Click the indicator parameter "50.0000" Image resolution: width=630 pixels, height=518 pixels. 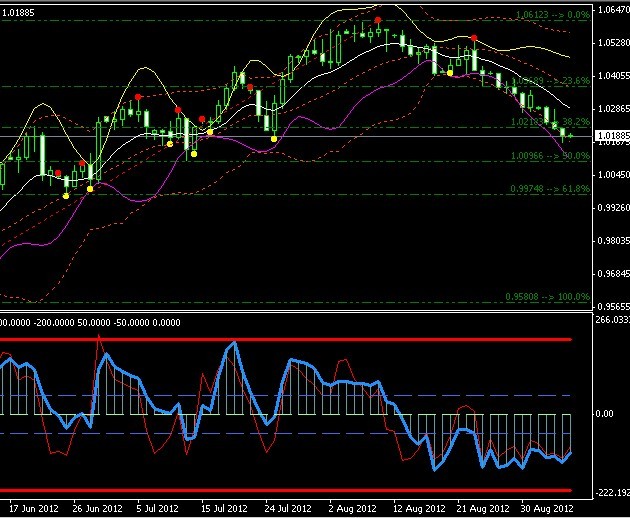[94, 323]
